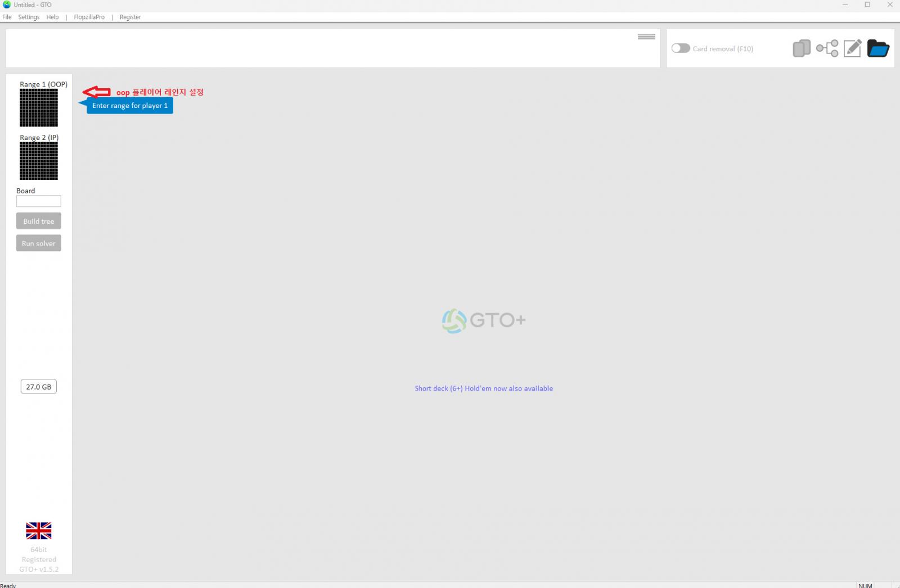Click the 27.0 GB memory button

click(x=38, y=387)
